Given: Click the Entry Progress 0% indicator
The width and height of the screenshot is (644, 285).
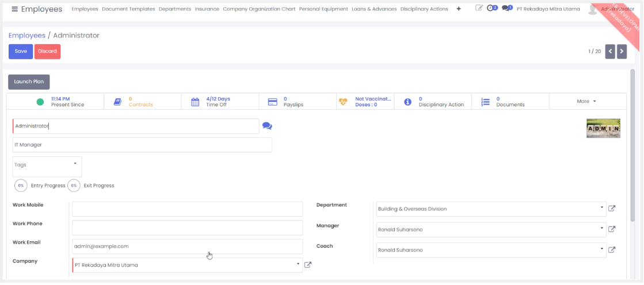Looking at the screenshot, I should (x=21, y=186).
